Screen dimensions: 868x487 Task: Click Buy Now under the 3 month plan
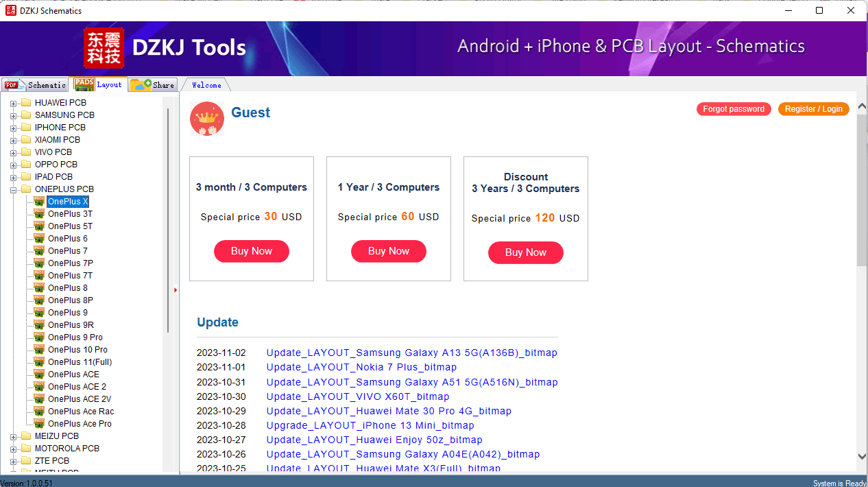251,251
